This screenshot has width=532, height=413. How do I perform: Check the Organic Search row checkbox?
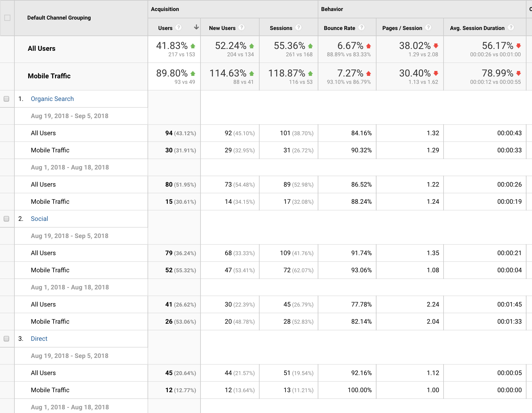point(6,99)
